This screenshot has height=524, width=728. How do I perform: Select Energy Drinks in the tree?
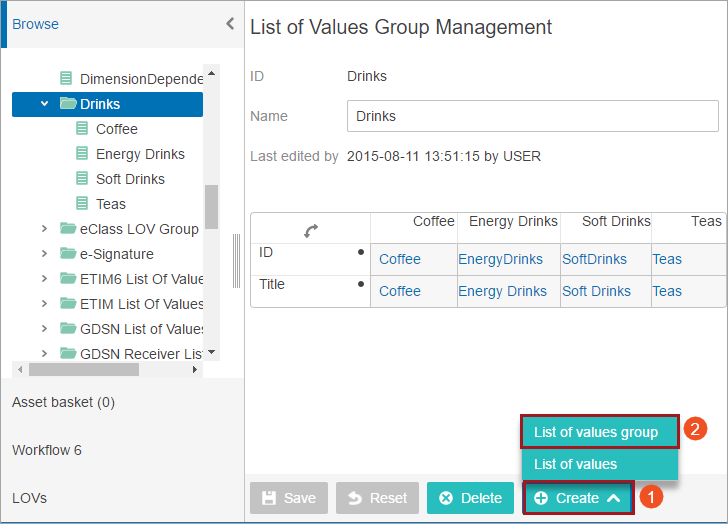(140, 154)
